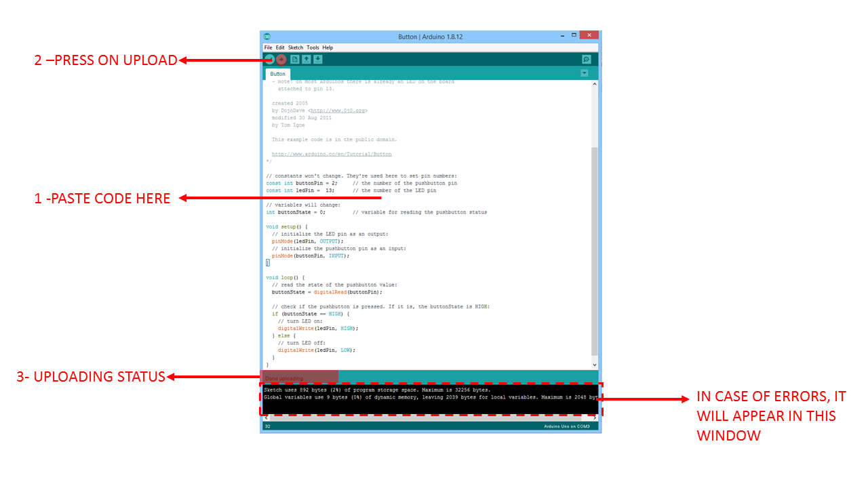
Task: Click the editor scrollbar down arrow
Action: [595, 365]
